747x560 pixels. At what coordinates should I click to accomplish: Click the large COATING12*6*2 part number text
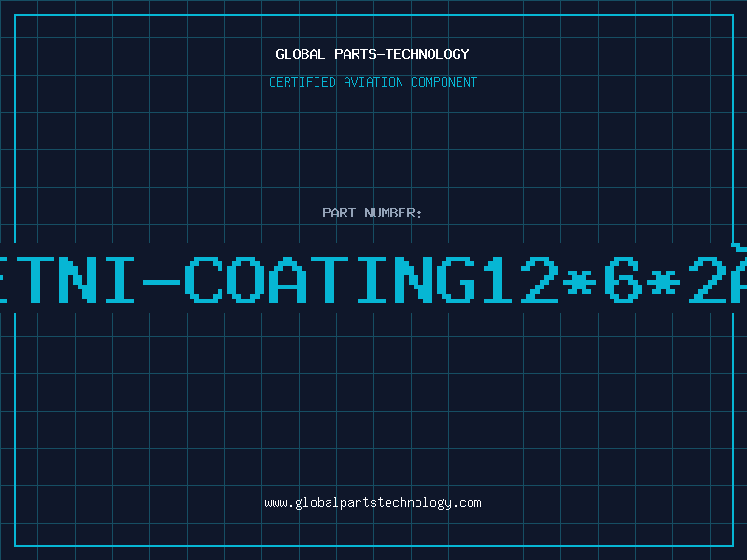pyautogui.click(x=373, y=279)
